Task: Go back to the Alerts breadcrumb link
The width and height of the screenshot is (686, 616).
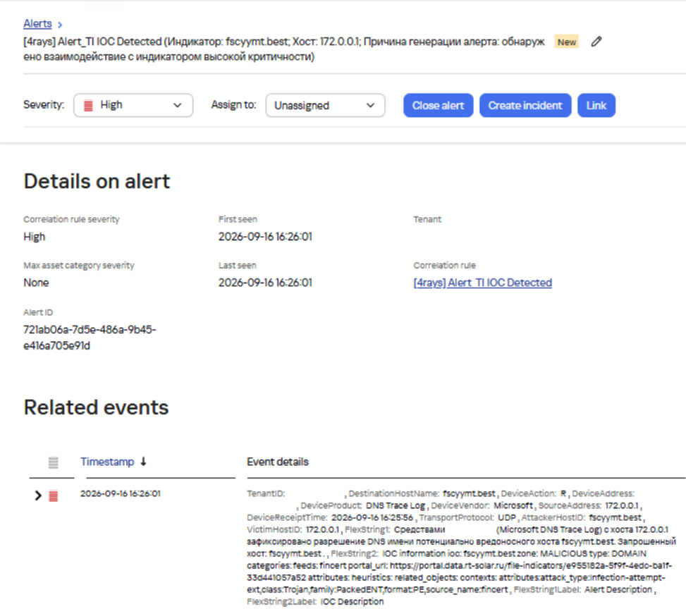Action: click(x=37, y=24)
